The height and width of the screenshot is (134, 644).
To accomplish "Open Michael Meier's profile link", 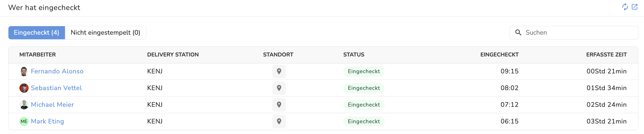I will point(52,105).
